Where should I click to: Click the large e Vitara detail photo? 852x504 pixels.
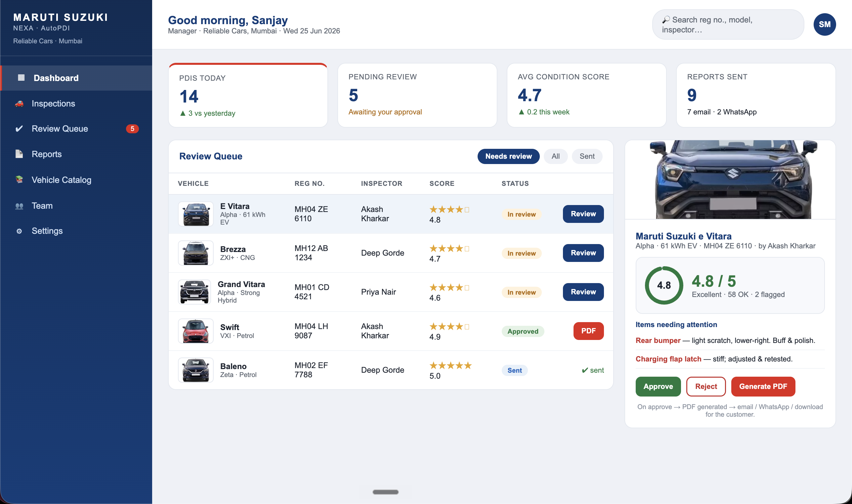tap(730, 180)
